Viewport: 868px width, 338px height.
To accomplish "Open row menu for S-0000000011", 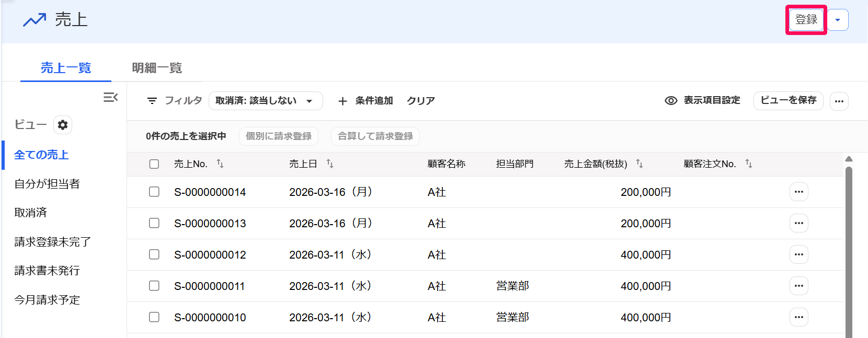I will pyautogui.click(x=798, y=286).
